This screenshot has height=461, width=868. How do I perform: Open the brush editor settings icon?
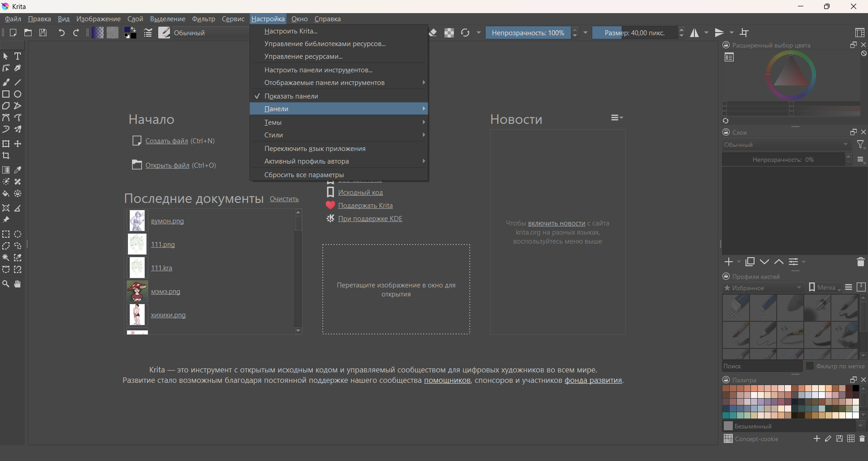point(148,33)
